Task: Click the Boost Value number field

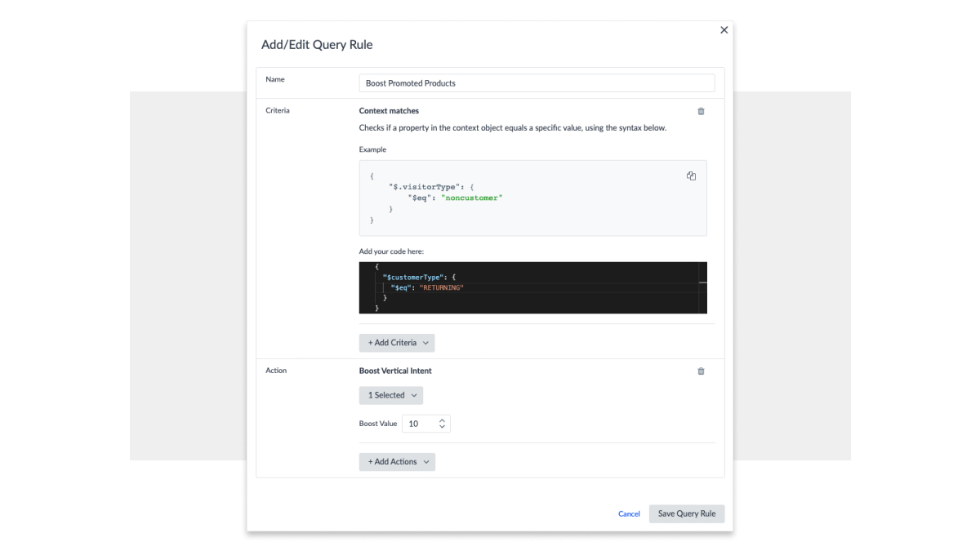Action: pyautogui.click(x=425, y=424)
